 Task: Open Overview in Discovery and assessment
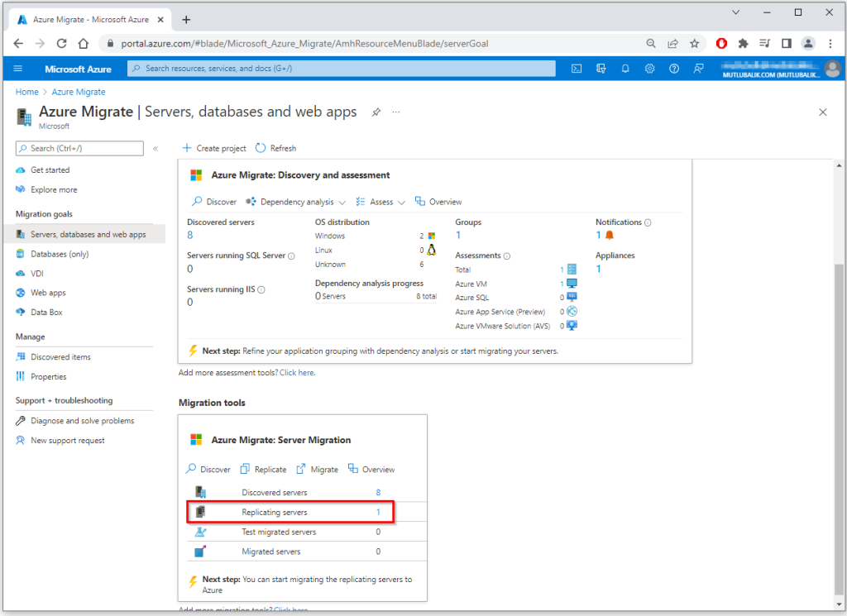(438, 202)
